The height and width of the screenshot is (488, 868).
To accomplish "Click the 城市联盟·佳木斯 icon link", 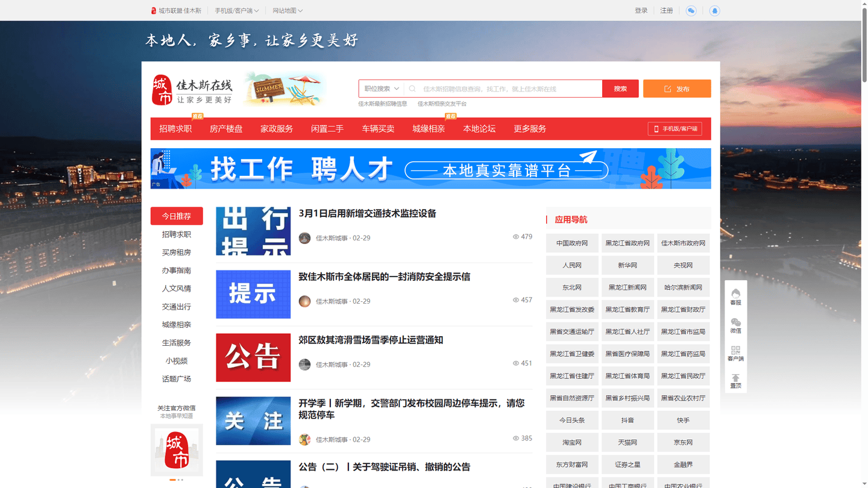I will [x=176, y=11].
